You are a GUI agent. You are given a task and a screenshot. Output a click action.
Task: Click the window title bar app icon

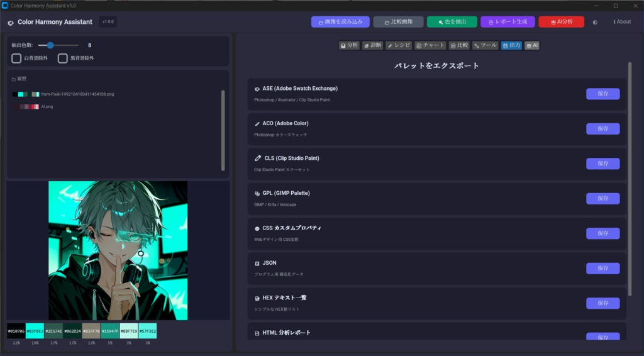[5, 5]
